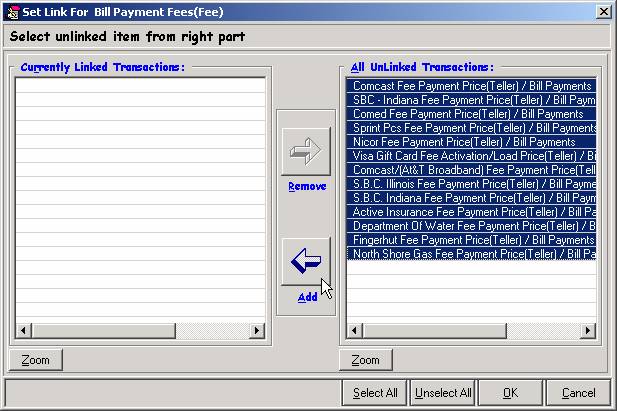617x411 pixels.
Task: Close the Set Link dialog window
Action: pos(603,12)
